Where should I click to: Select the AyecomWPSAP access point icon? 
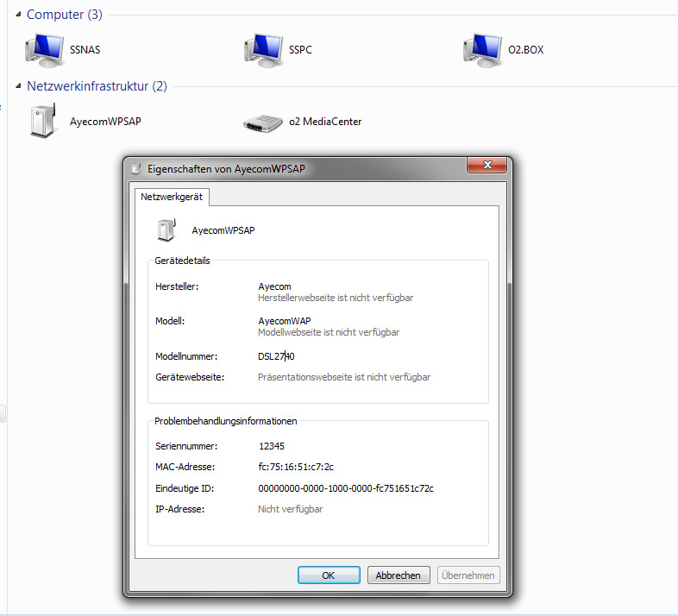[x=44, y=121]
